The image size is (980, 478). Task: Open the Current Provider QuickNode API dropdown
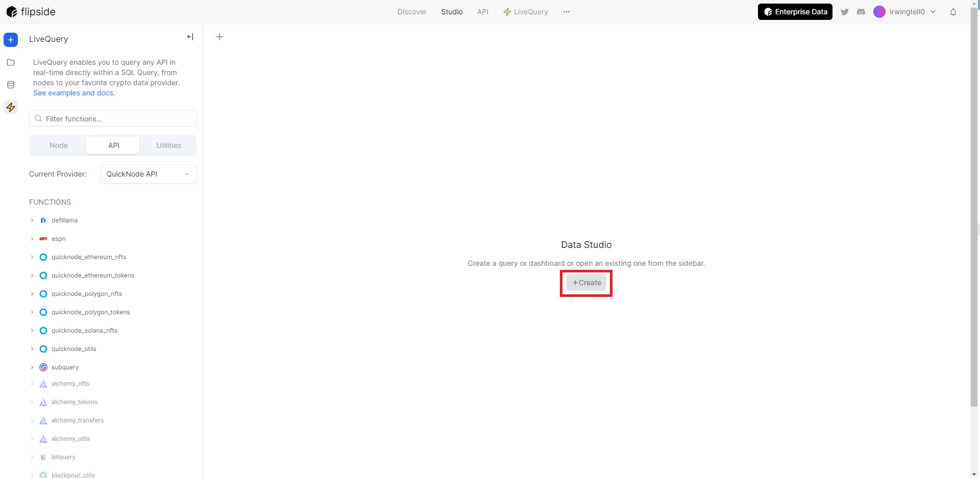point(148,174)
